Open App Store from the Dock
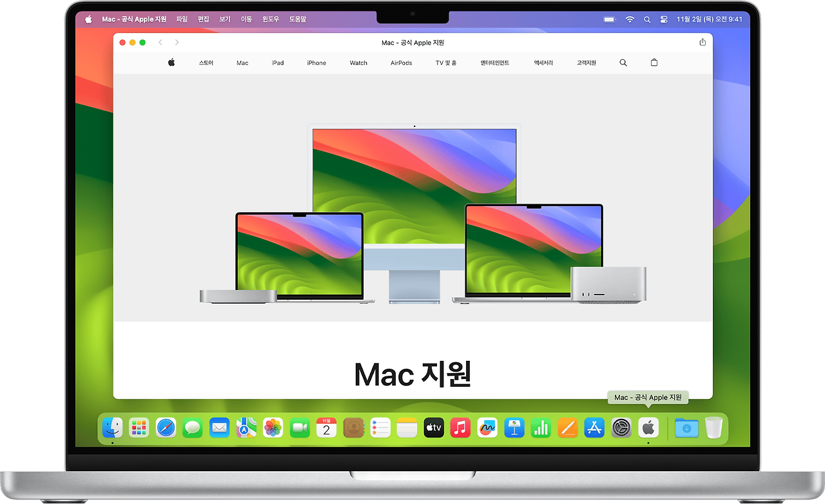 [594, 427]
